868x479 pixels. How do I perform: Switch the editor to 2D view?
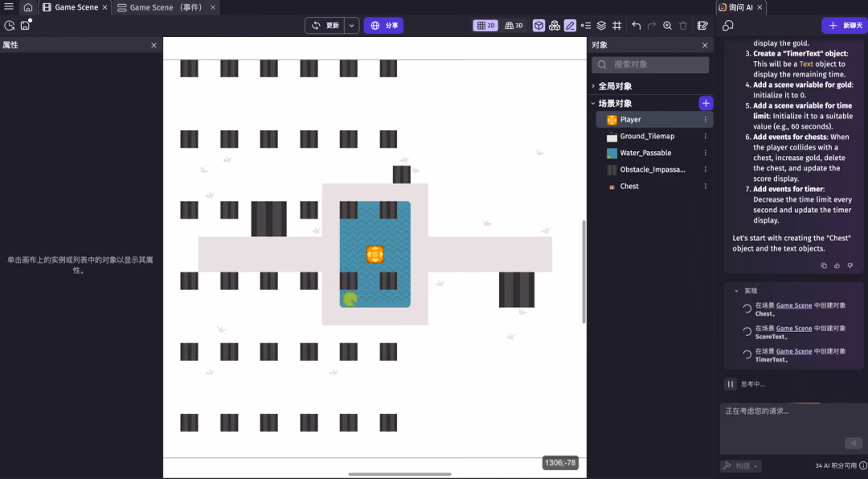click(485, 26)
